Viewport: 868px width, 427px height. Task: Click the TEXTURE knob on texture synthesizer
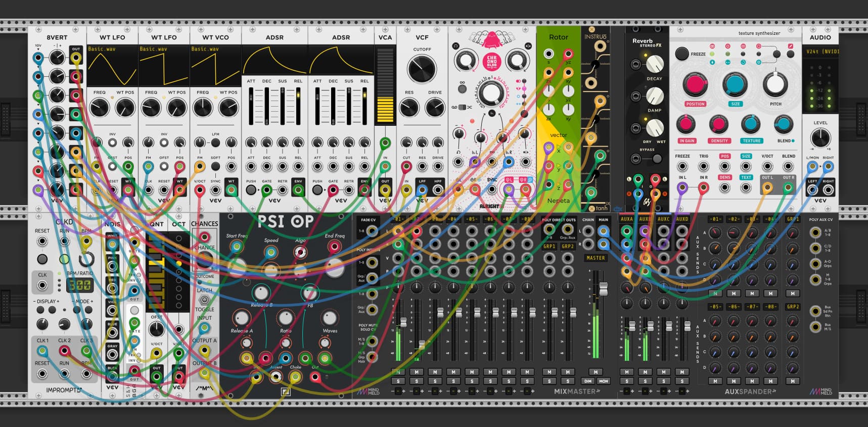[x=751, y=124]
